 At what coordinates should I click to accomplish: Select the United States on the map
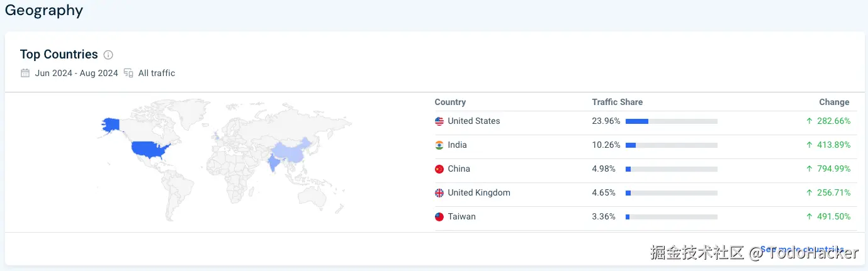pos(150,150)
